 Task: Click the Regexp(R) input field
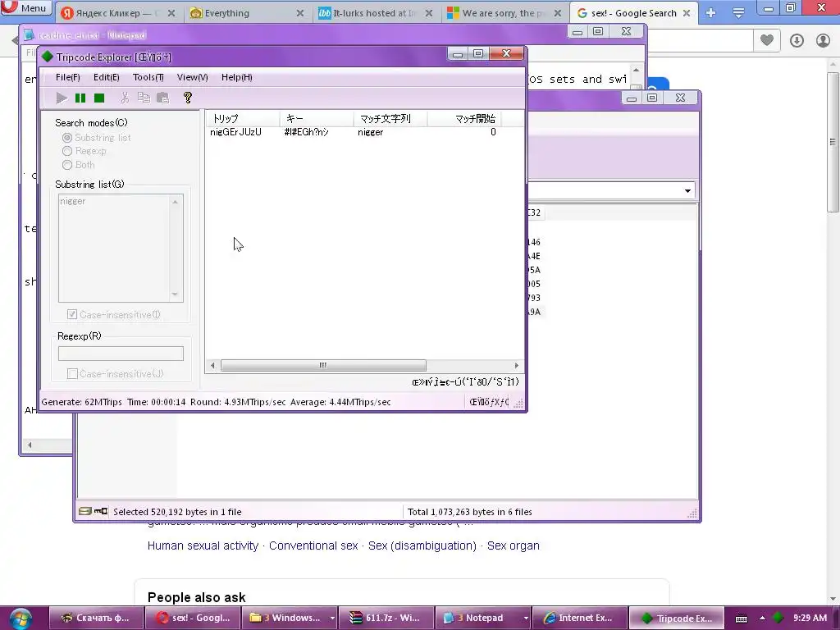[x=121, y=354]
